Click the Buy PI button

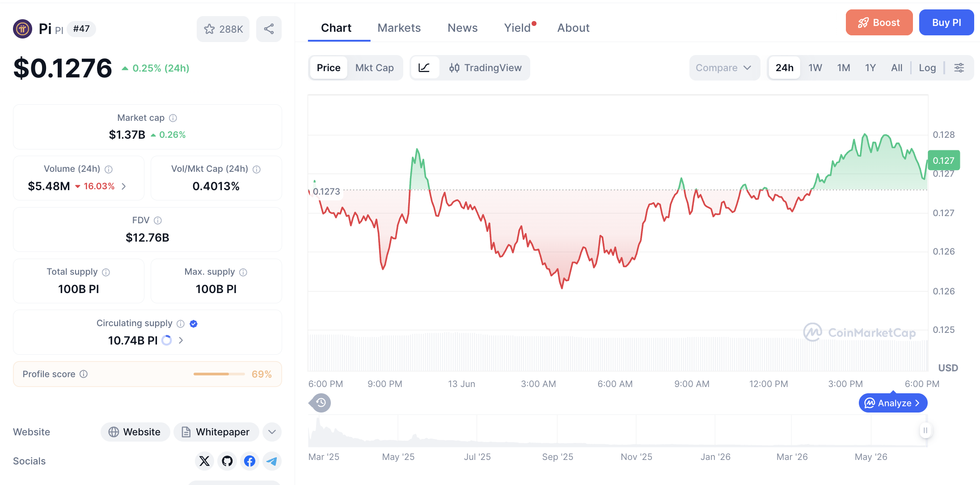946,22
